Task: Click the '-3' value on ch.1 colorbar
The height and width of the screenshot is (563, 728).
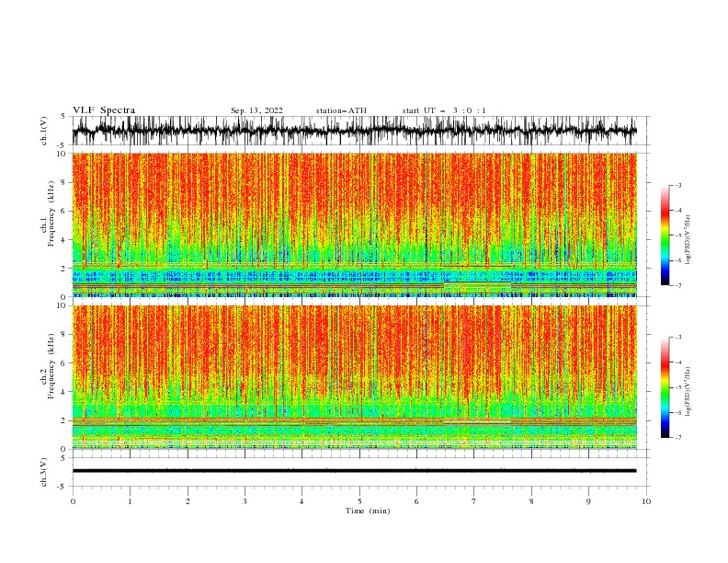Action: (677, 185)
